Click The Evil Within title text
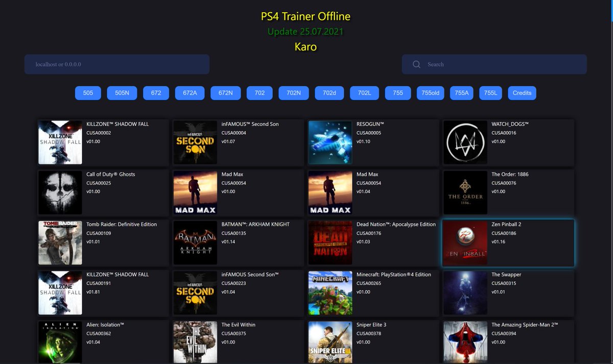Screen dimensions: 613x364 239,324
